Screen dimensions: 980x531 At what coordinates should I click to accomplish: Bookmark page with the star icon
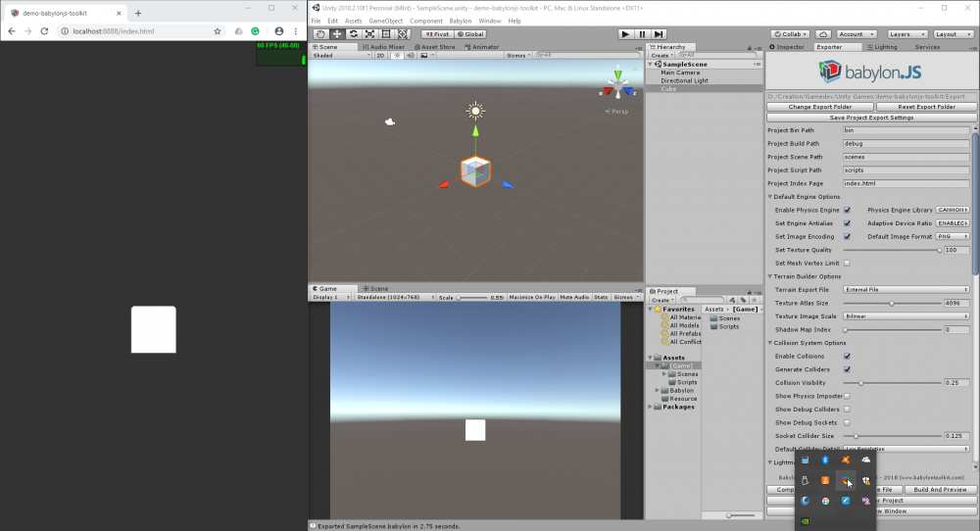[218, 31]
